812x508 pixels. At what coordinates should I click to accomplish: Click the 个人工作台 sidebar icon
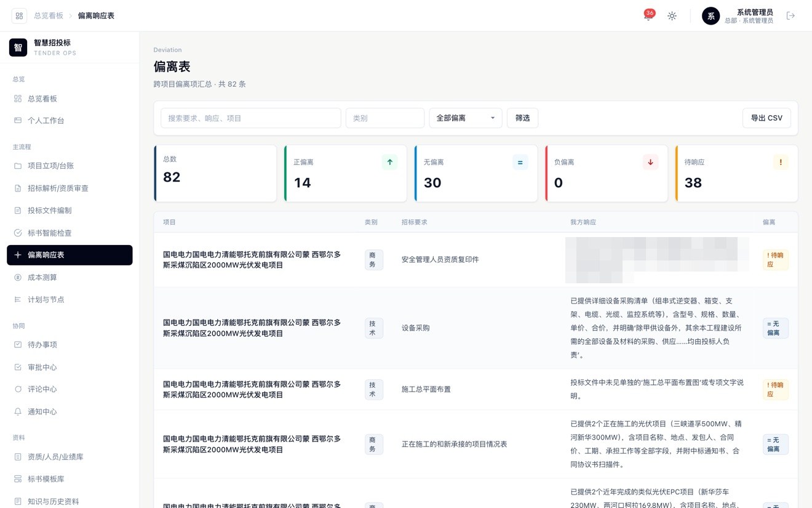click(x=18, y=121)
